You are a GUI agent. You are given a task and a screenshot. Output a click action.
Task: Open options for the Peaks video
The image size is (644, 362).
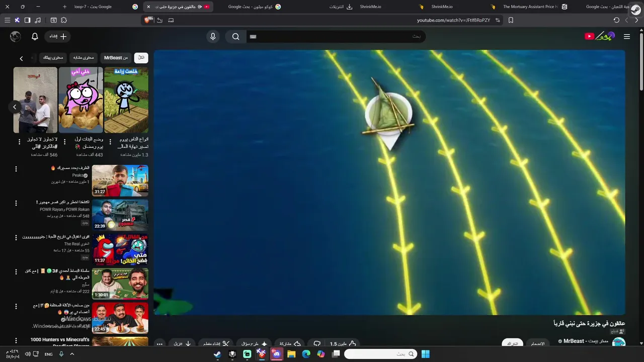click(x=16, y=169)
